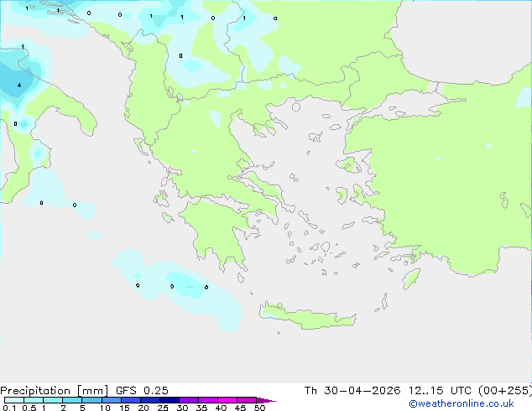532x411 pixels.
Task: Select the 40–45 mm bright magenta legend swatch
Action: [x=227, y=400]
